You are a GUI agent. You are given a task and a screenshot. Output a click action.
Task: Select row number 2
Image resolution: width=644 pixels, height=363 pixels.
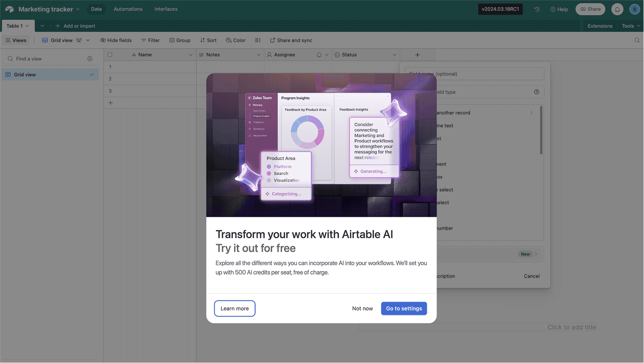110,79
